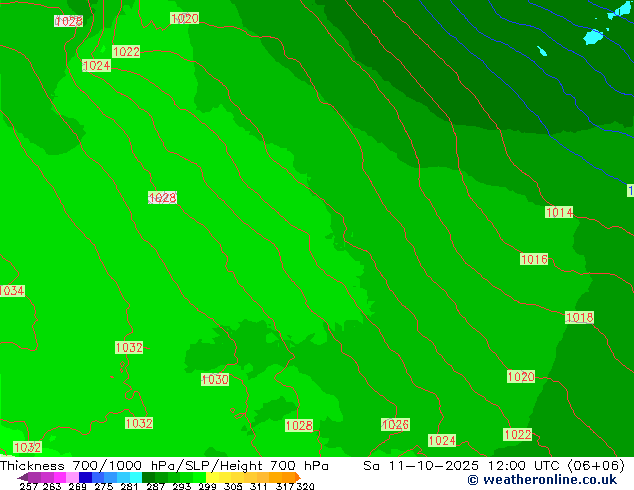Click the 1030 isobar label
This screenshot has height=490, width=634.
pyautogui.click(x=215, y=379)
